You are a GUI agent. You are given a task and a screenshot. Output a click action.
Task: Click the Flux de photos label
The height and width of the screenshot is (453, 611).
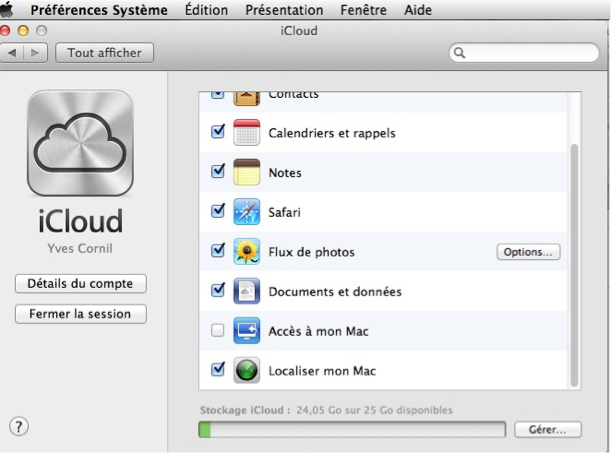tap(311, 252)
